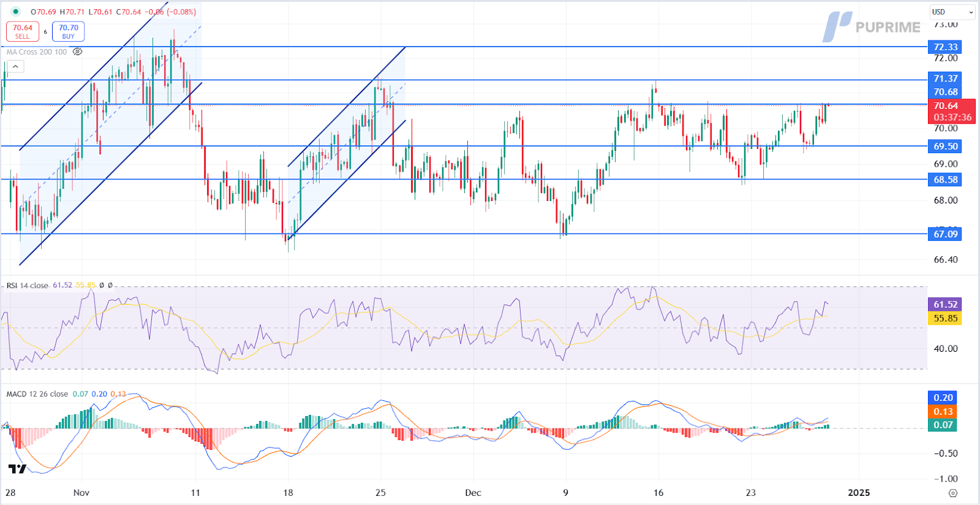Click the Nov date on time axis
This screenshot has height=505, width=980.
[x=81, y=493]
